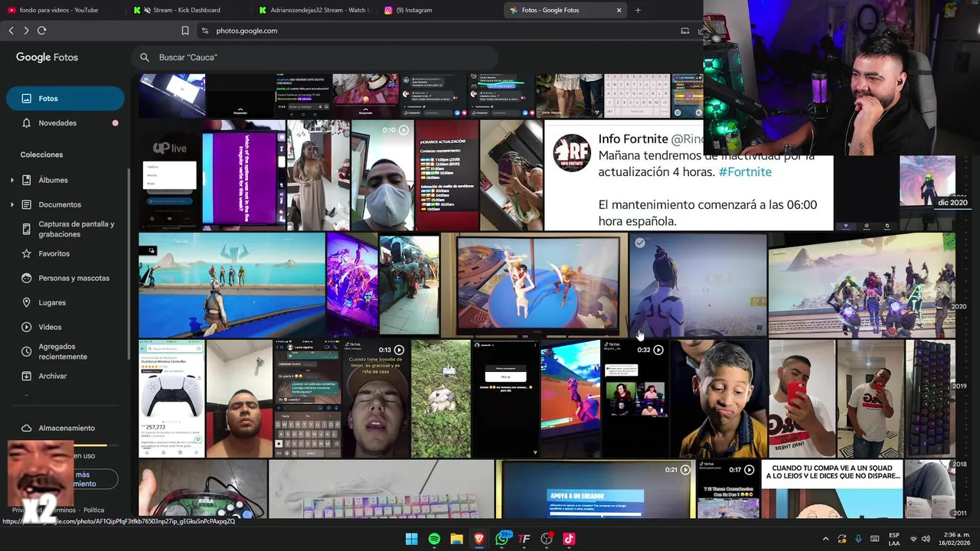Image resolution: width=980 pixels, height=551 pixels.
Task: Go forward in browser history
Action: [26, 31]
